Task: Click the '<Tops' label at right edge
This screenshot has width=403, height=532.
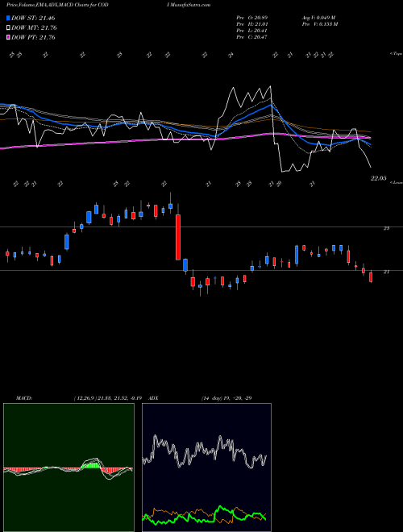Action: point(396,54)
